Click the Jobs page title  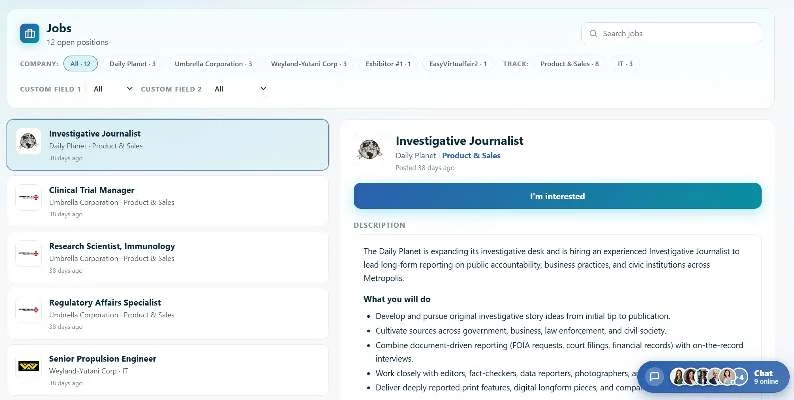pyautogui.click(x=59, y=28)
